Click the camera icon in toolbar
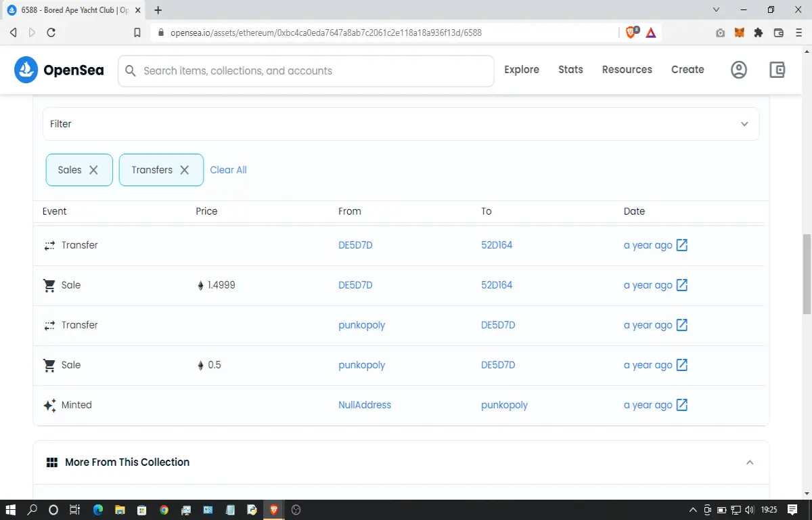The width and height of the screenshot is (812, 520). 721,32
